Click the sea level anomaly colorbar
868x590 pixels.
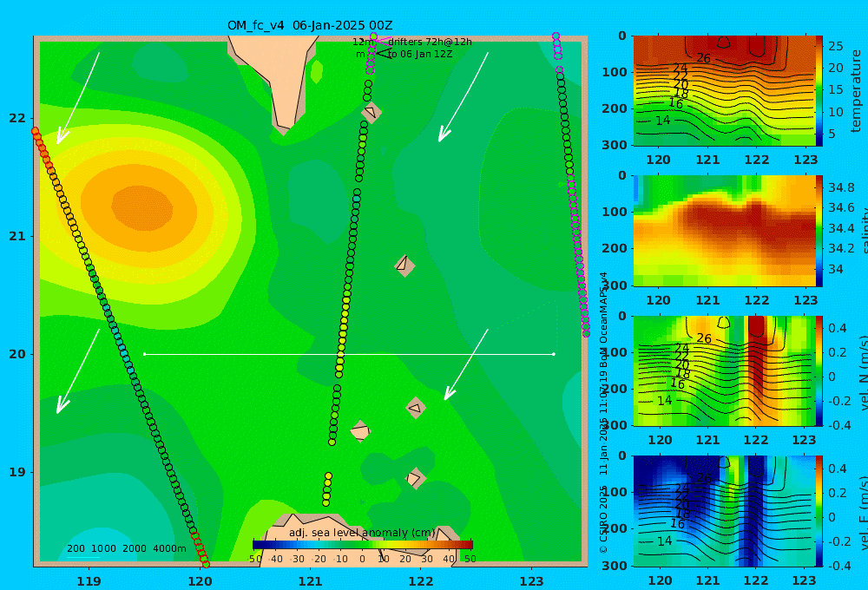(x=363, y=545)
